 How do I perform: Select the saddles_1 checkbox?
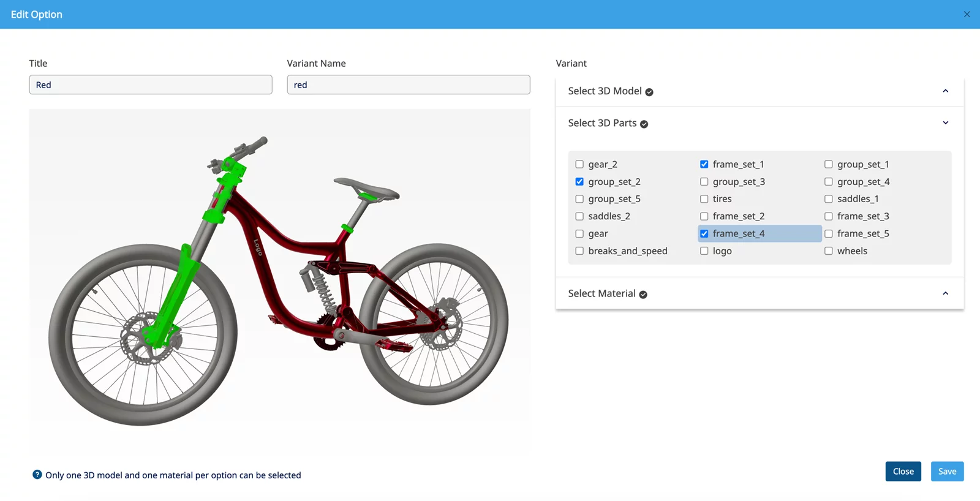pos(829,199)
